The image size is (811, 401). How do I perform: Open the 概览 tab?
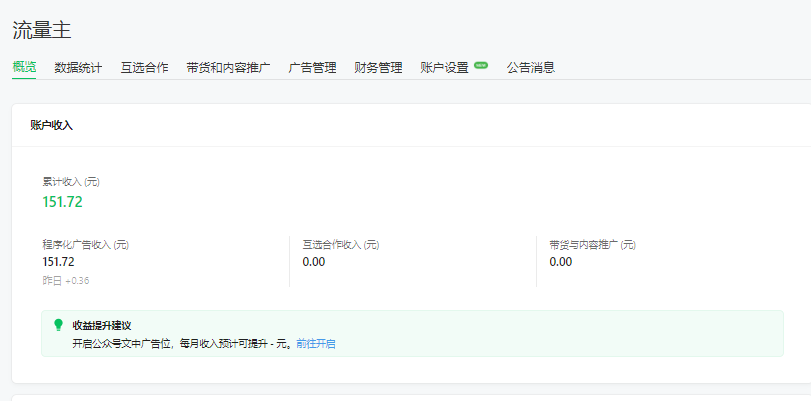click(x=24, y=67)
